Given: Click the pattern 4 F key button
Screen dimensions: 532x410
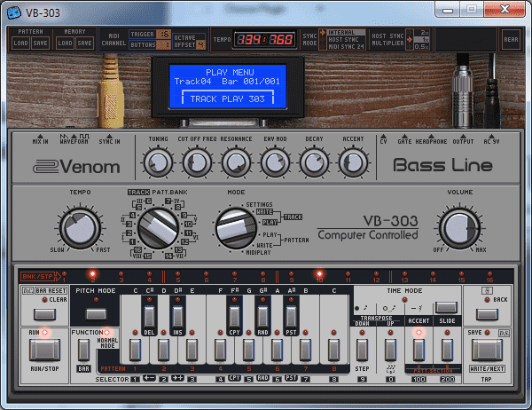Looking at the screenshot, I should 220,350.
